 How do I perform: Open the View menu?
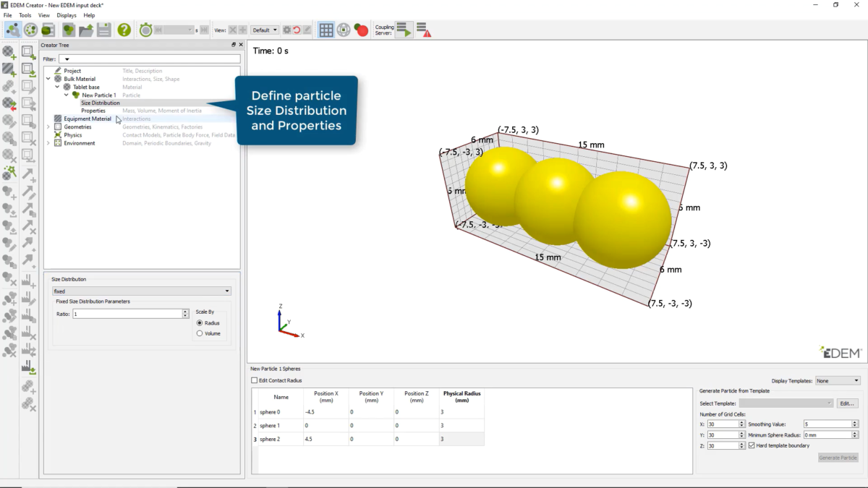(x=44, y=15)
